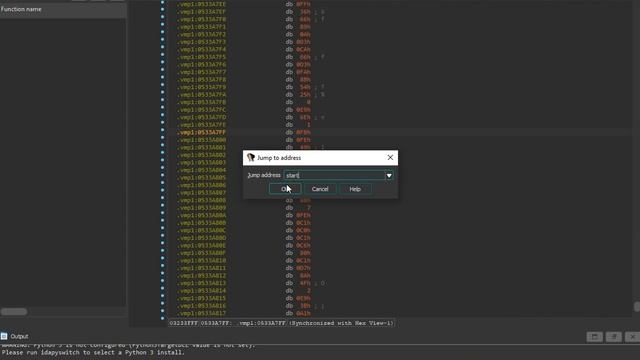640x360 pixels.
Task: Click the status bar address '.vmp1:0533A7FF'
Action: pos(261,323)
